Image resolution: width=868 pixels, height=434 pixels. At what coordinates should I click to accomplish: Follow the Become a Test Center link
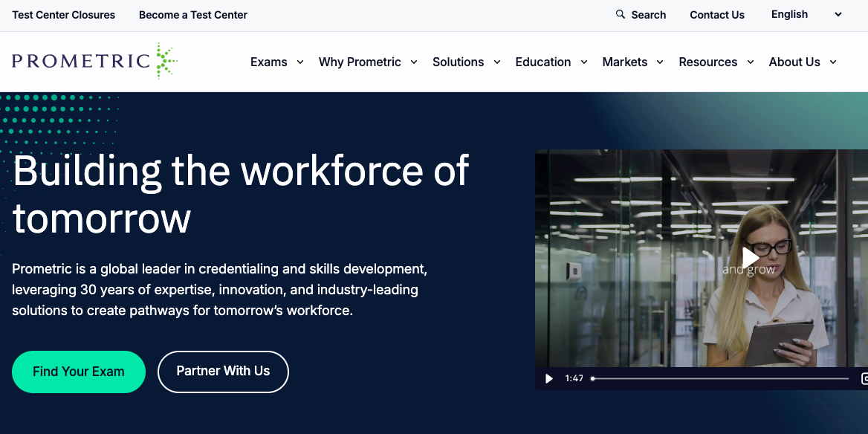193,15
